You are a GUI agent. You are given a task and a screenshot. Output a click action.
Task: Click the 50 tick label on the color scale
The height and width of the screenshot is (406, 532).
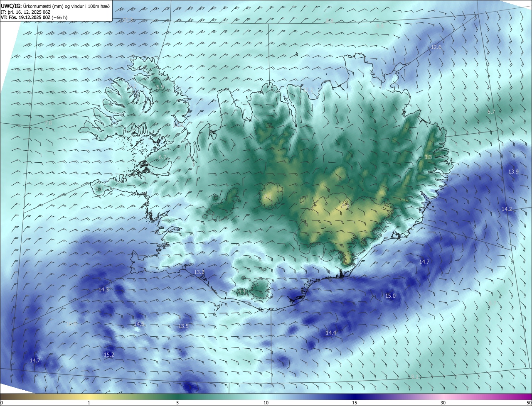pos(529,403)
